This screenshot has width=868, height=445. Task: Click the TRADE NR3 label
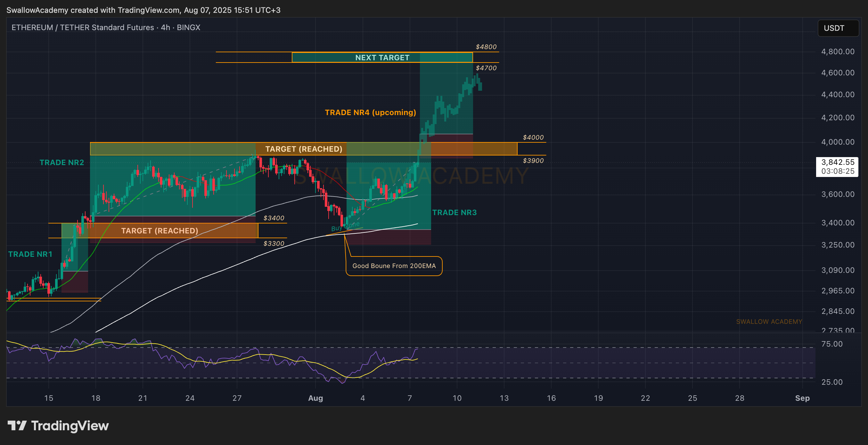click(454, 212)
